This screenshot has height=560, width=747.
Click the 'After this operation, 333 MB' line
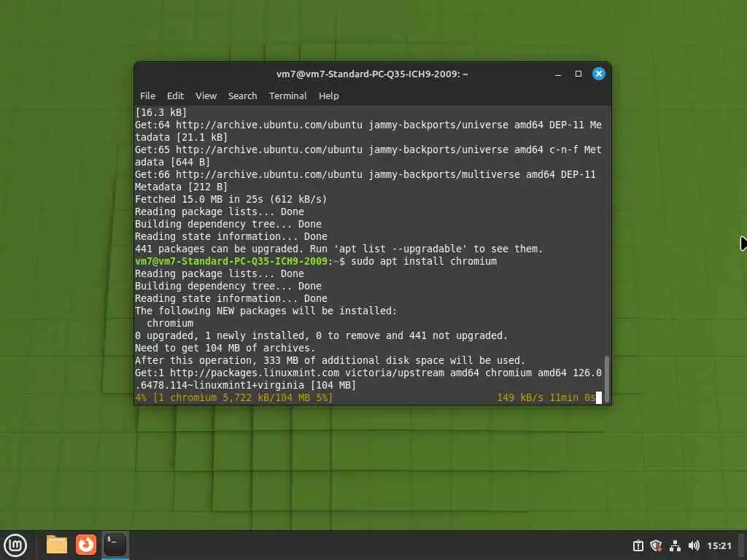click(330, 360)
